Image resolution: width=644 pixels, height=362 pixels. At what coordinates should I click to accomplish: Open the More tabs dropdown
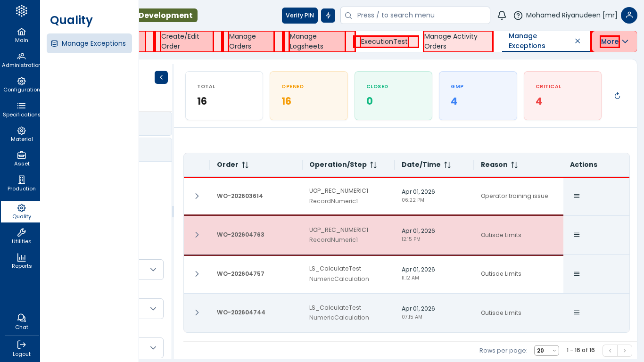click(x=614, y=41)
